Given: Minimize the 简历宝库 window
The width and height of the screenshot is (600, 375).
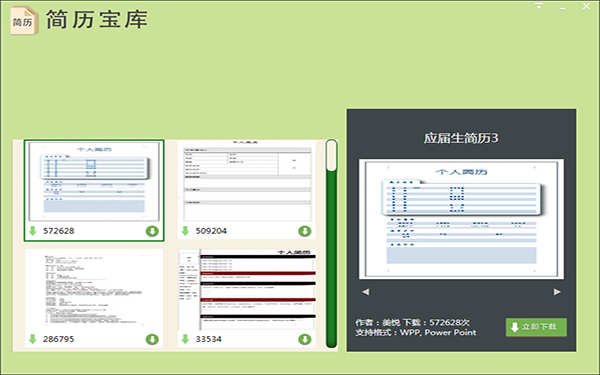Looking at the screenshot, I should (x=562, y=7).
